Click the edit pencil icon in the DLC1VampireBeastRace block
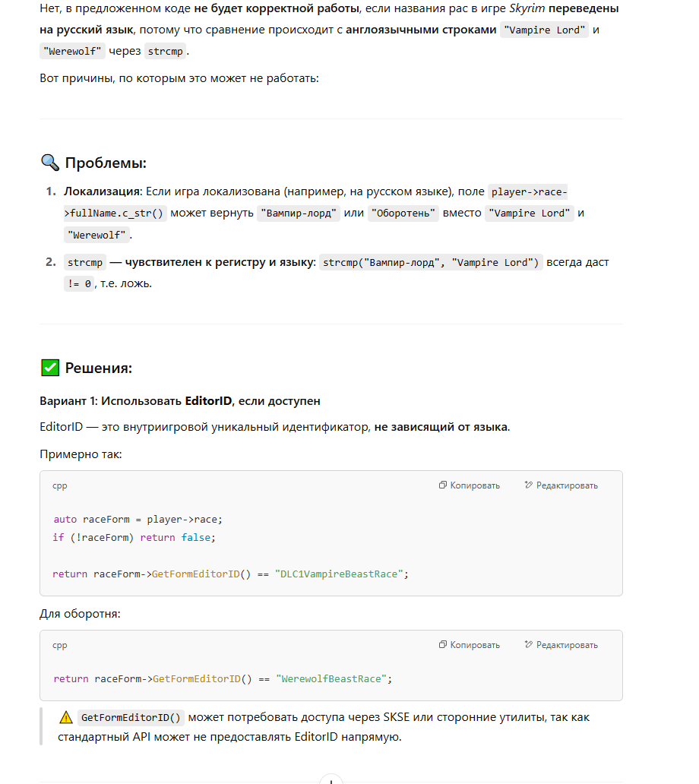This screenshot has width=699, height=784. (x=529, y=485)
